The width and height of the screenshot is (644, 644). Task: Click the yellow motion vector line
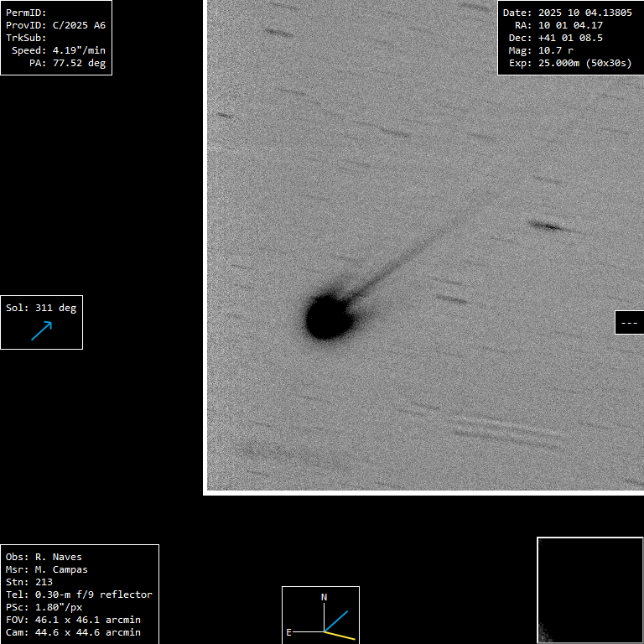(x=340, y=636)
